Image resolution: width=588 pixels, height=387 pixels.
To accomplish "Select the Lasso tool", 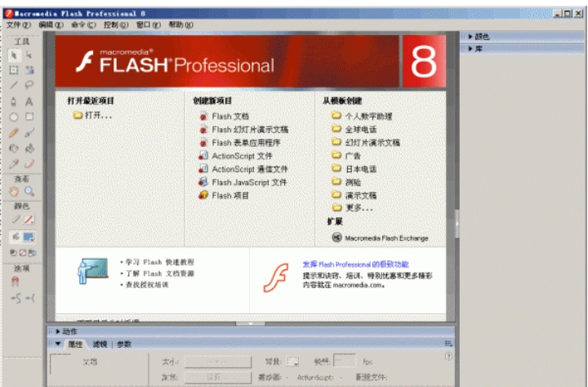I will click(x=29, y=86).
